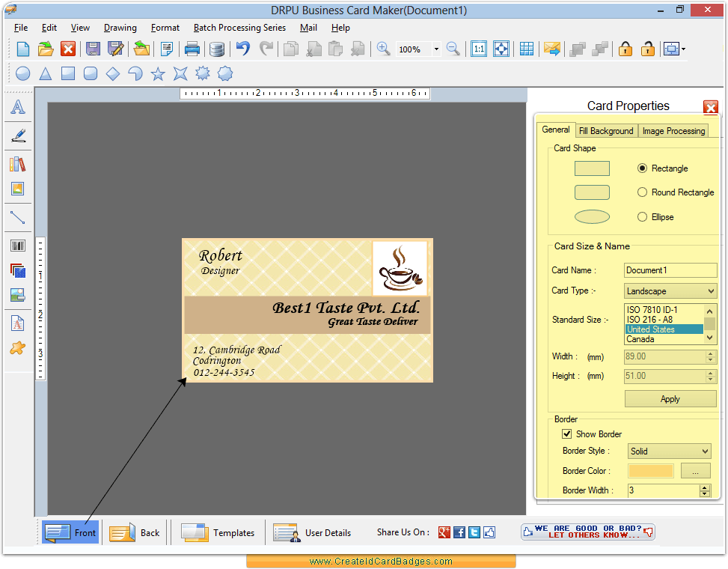Image resolution: width=728 pixels, height=569 pixels.
Task: Decrease Border Width with down stepper
Action: point(705,493)
